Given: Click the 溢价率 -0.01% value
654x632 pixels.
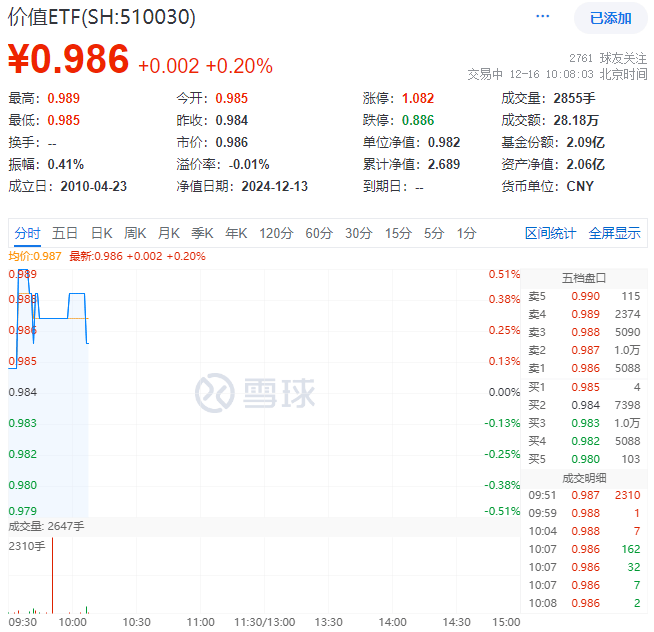Looking at the screenshot, I should (249, 164).
